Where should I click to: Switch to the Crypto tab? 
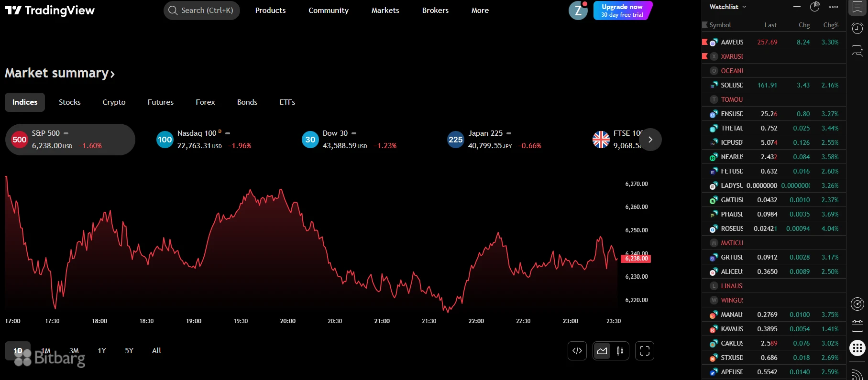click(x=114, y=102)
